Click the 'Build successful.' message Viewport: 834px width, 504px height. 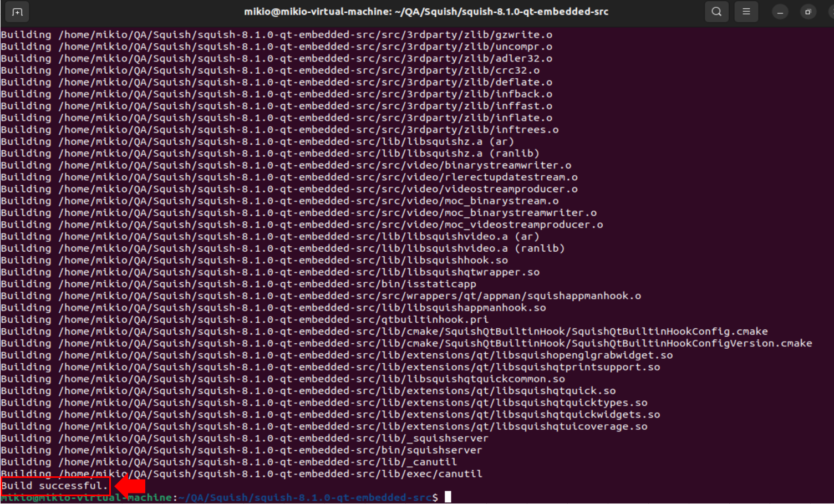click(x=54, y=486)
